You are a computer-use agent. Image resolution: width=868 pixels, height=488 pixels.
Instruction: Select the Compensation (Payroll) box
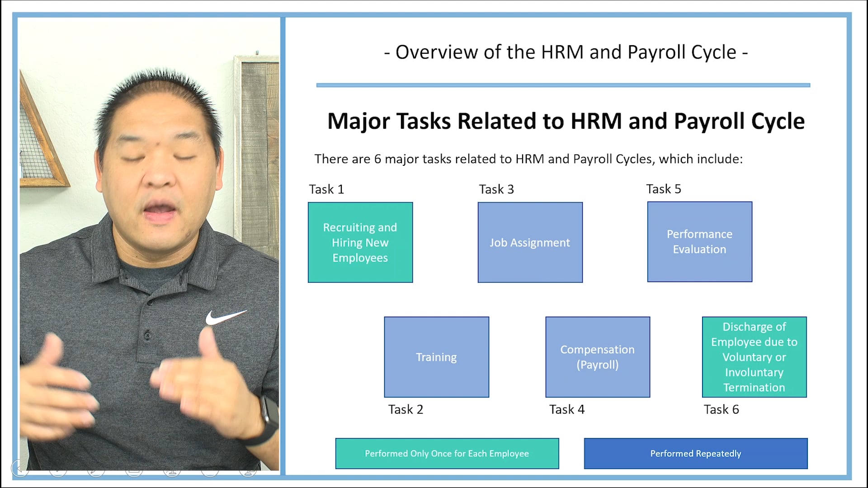click(598, 357)
